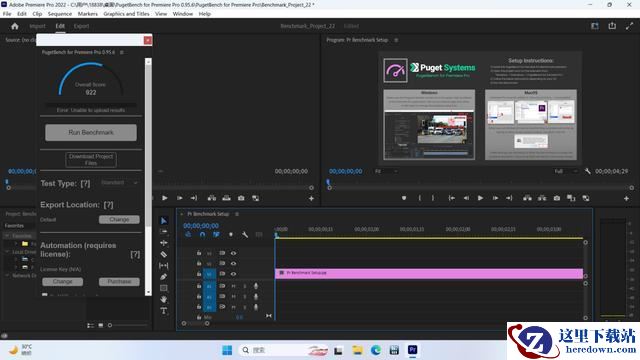
Task: Play the Source monitor
Action: pyautogui.click(x=164, y=198)
